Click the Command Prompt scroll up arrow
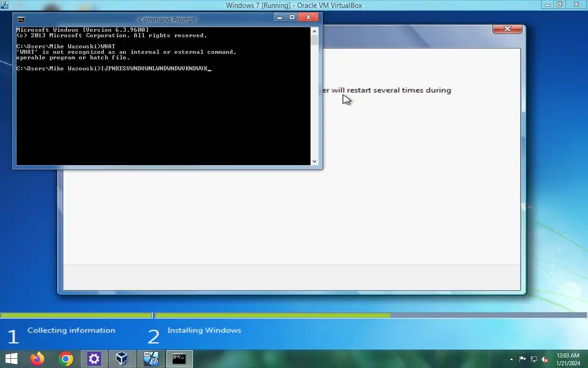 [314, 31]
